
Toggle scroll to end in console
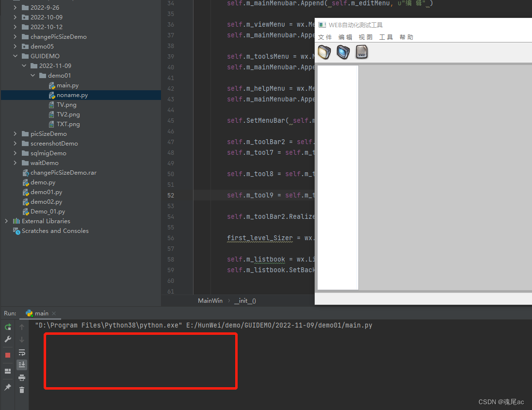[x=22, y=365]
